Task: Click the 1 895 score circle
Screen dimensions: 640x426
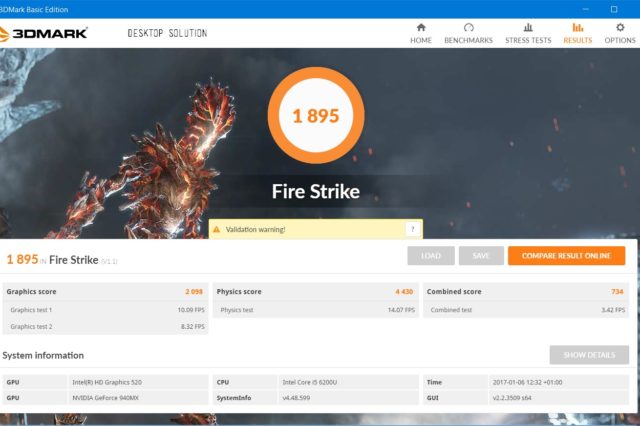Action: pyautogui.click(x=316, y=115)
